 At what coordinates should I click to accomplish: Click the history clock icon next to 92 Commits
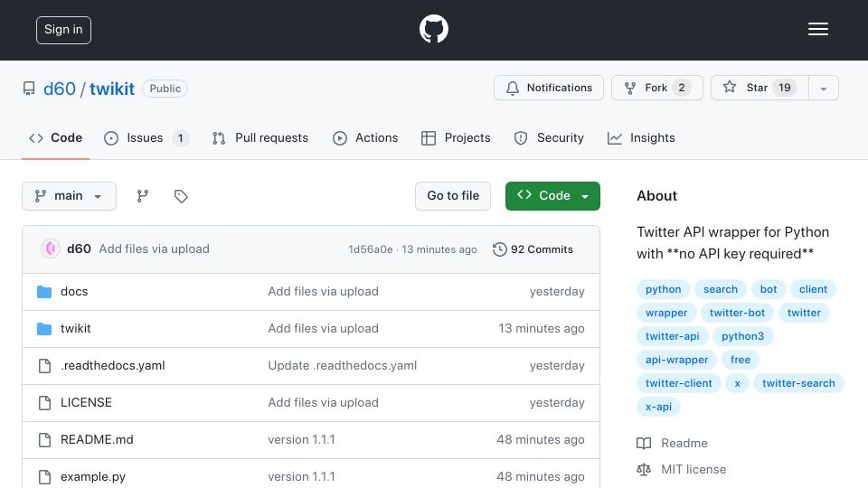(x=499, y=249)
